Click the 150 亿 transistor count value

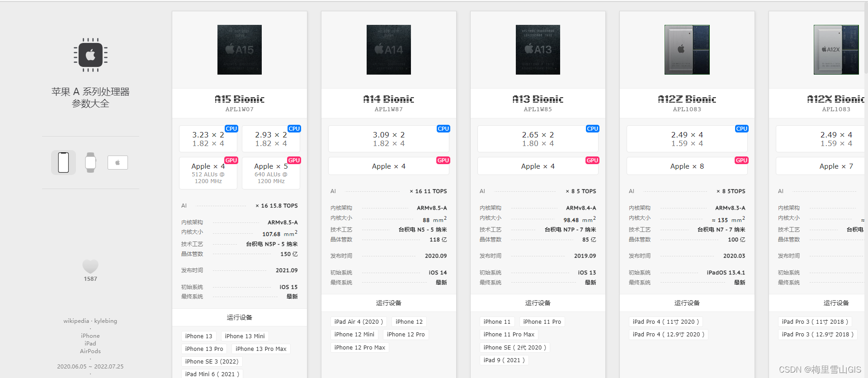point(289,254)
